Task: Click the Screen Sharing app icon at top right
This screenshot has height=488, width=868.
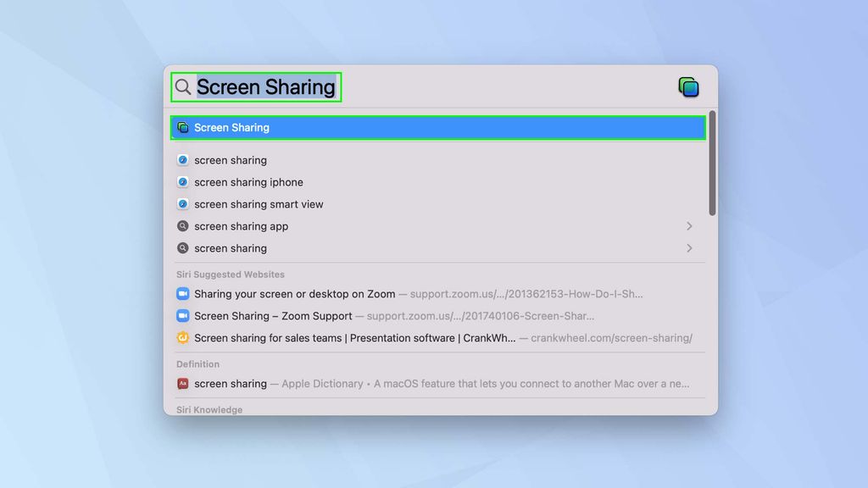Action: click(688, 86)
